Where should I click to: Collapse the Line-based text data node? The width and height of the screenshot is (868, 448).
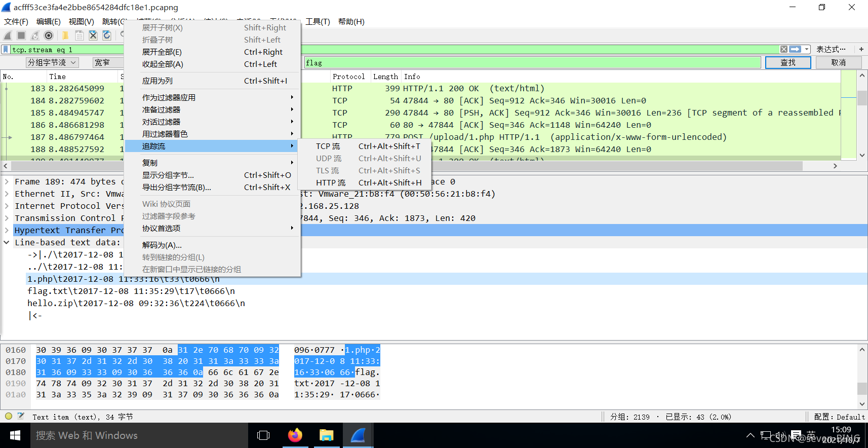tap(7, 242)
